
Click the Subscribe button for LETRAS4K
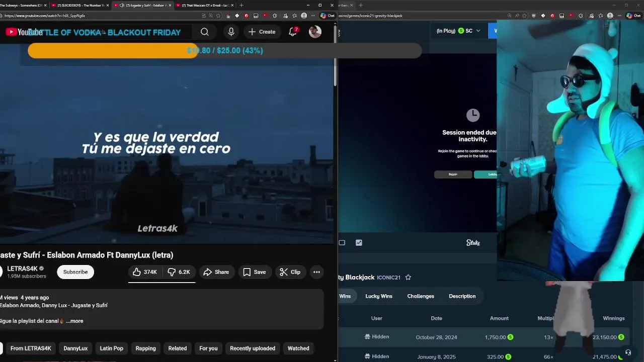[x=75, y=272]
